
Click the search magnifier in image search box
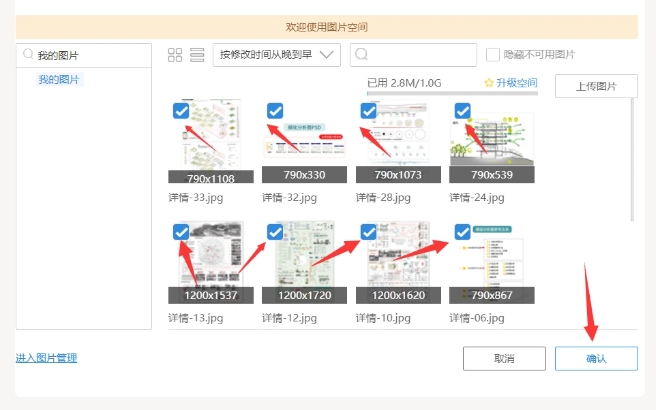pyautogui.click(x=361, y=54)
